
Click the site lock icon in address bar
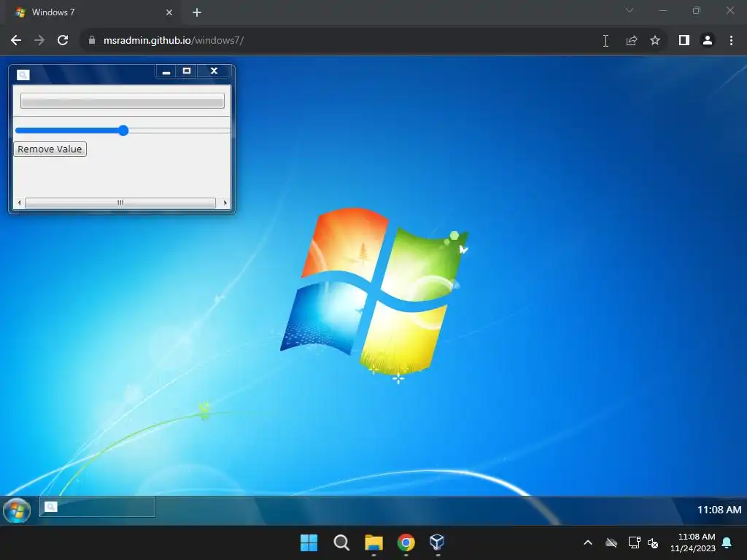pyautogui.click(x=92, y=41)
